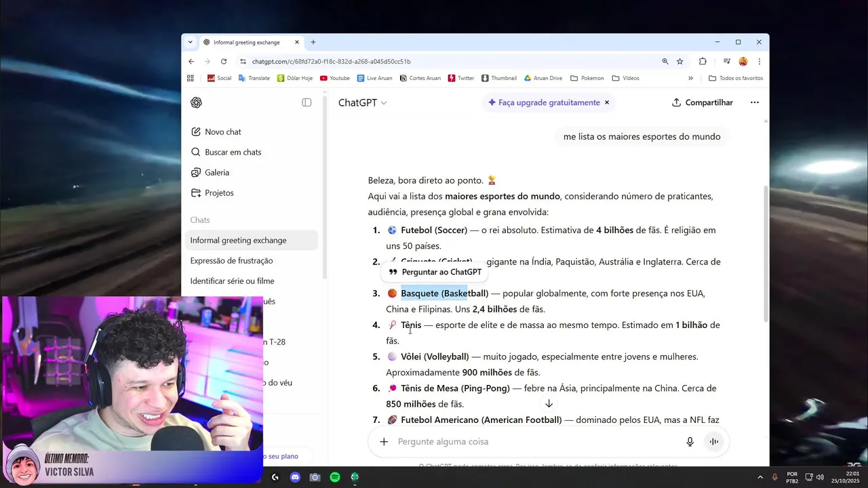Screen dimensions: 868x488
Task: Click the zoom magnifier icon in address bar
Action: [665, 61]
